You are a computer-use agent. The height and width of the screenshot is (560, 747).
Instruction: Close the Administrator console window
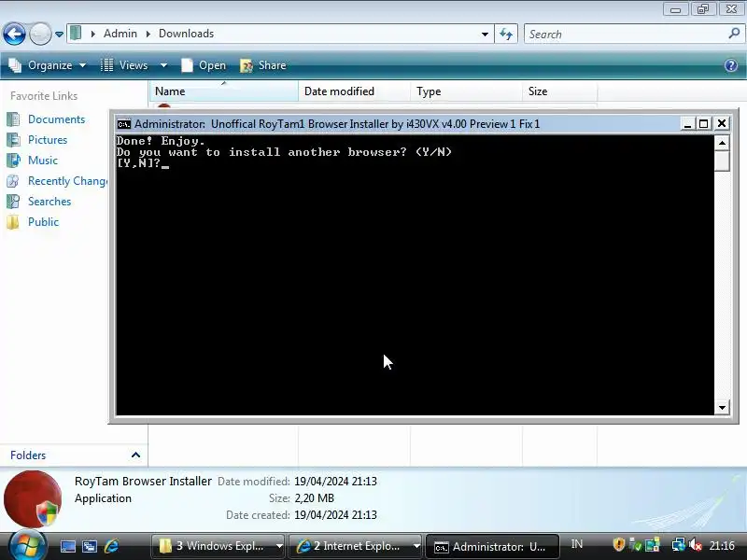coord(722,124)
